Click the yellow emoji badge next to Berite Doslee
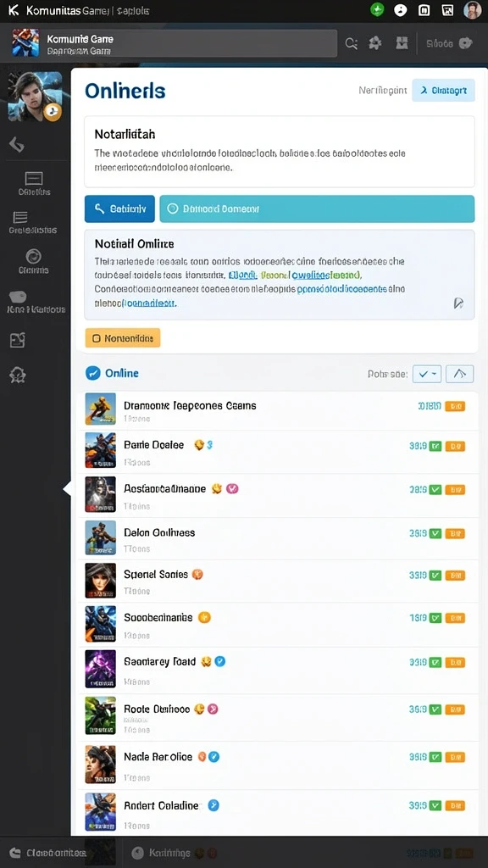The image size is (488, 868). 198,445
